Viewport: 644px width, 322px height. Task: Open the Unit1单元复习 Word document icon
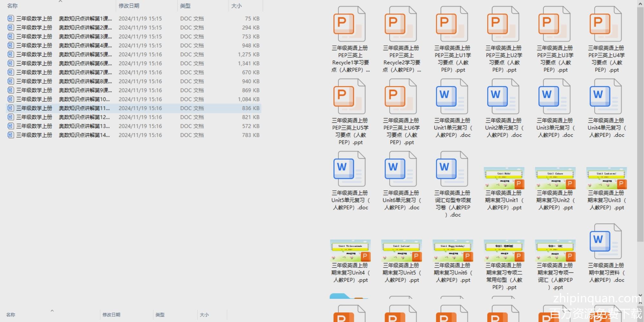click(452, 97)
